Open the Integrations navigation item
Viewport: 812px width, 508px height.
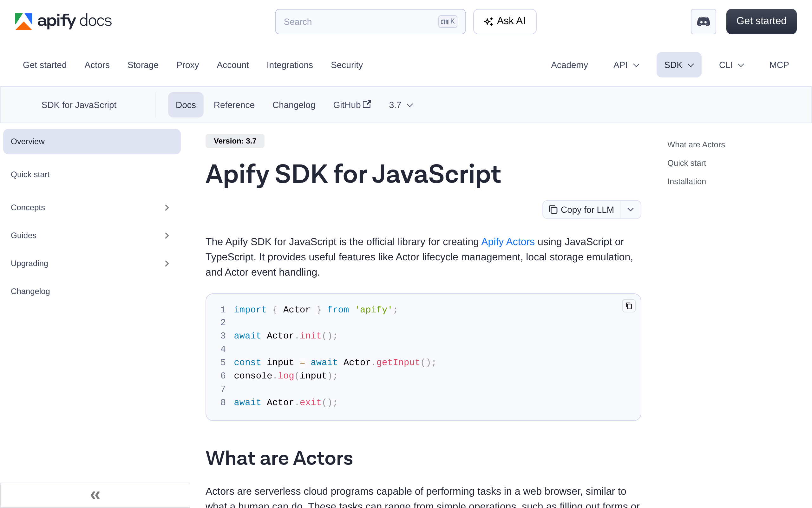[x=290, y=65]
